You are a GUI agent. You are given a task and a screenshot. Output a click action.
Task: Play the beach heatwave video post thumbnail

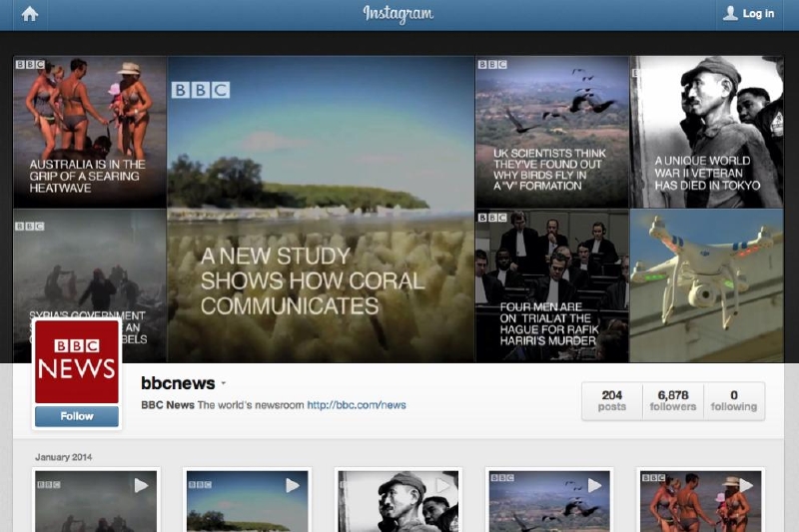[701, 501]
